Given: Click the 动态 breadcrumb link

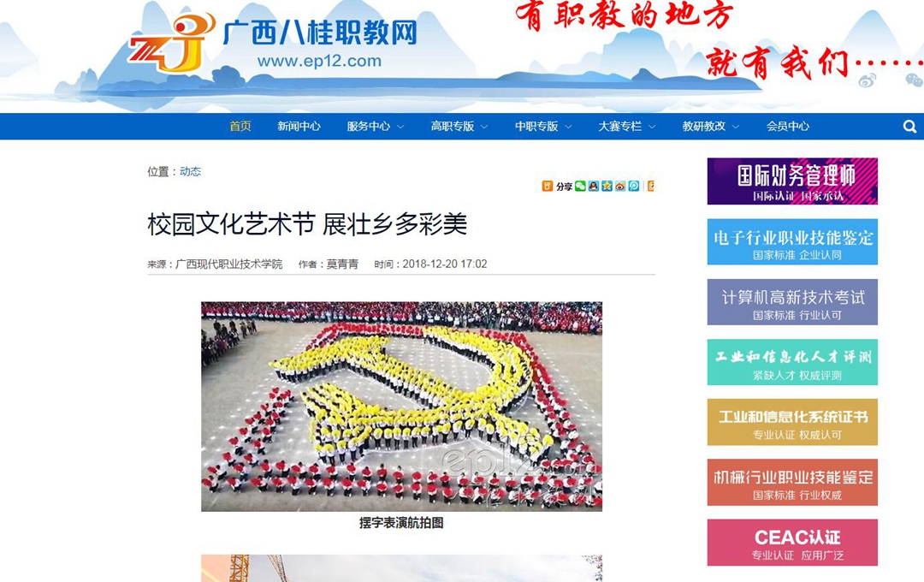Looking at the screenshot, I should tap(190, 171).
